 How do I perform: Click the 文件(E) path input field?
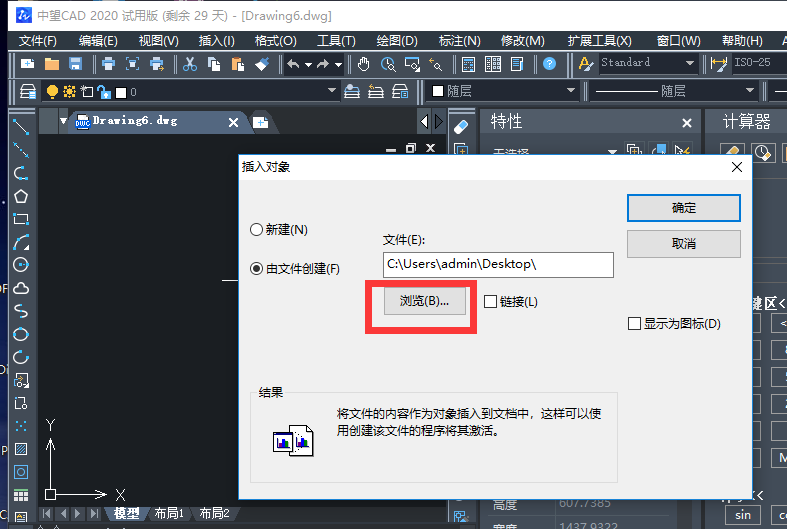pos(498,264)
